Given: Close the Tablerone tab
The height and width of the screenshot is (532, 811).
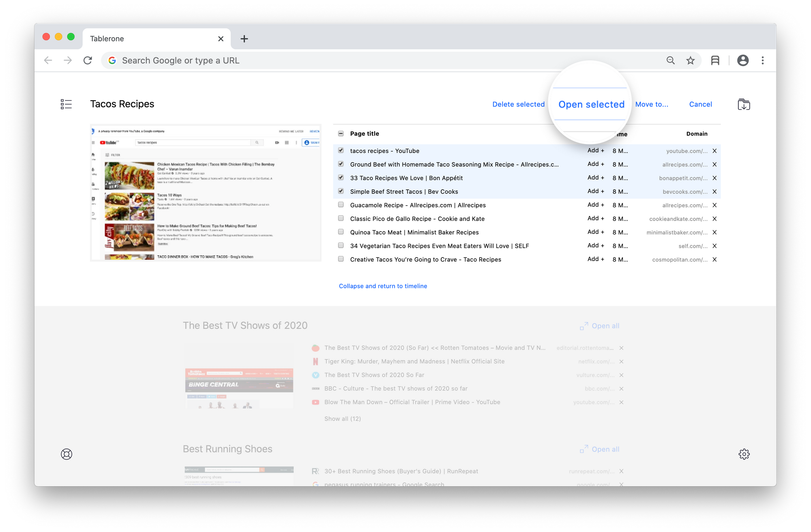Looking at the screenshot, I should click(x=221, y=39).
